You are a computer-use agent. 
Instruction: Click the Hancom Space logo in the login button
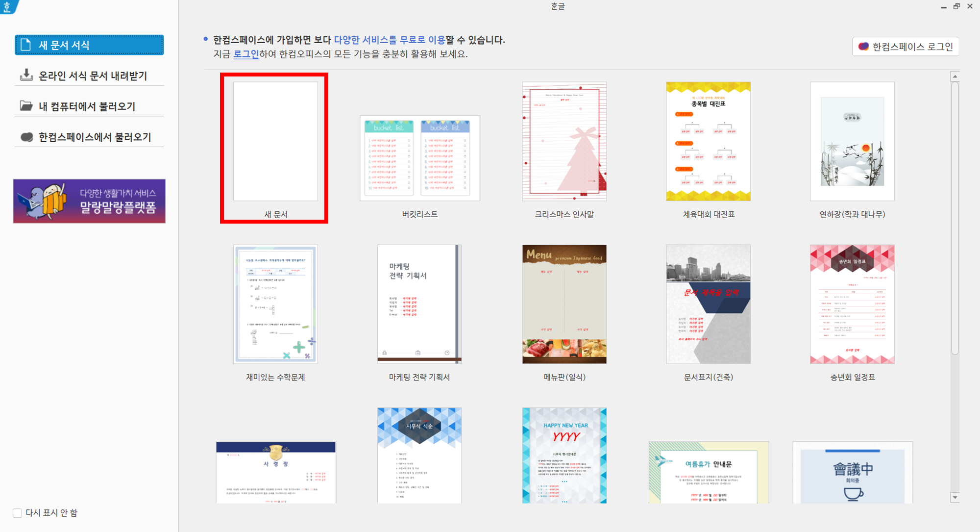click(x=863, y=47)
